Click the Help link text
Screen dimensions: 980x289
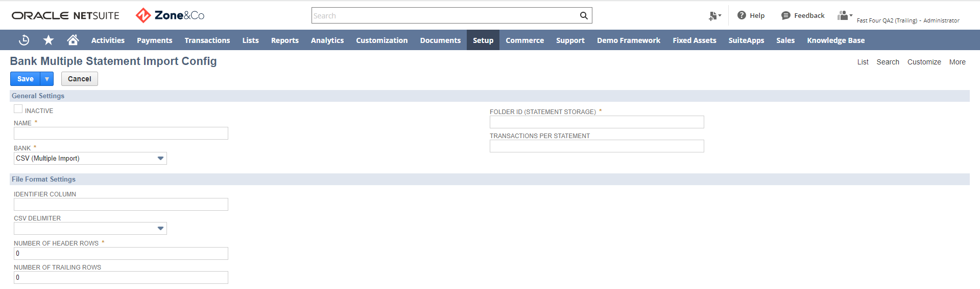coord(757,15)
